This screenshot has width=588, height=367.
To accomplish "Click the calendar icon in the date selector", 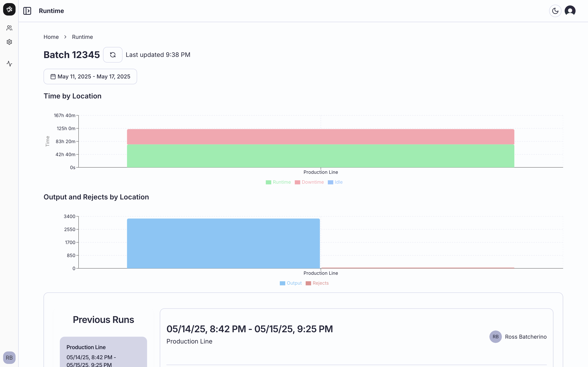I will [52, 76].
